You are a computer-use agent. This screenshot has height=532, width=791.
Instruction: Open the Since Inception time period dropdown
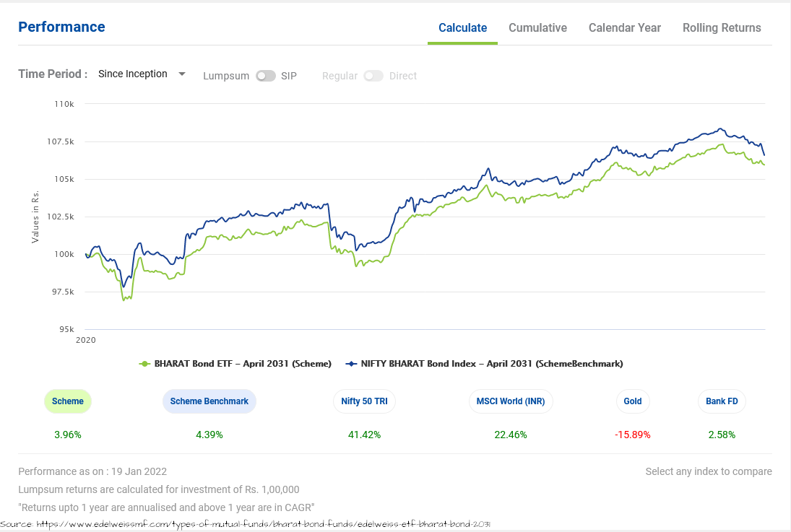(x=142, y=74)
